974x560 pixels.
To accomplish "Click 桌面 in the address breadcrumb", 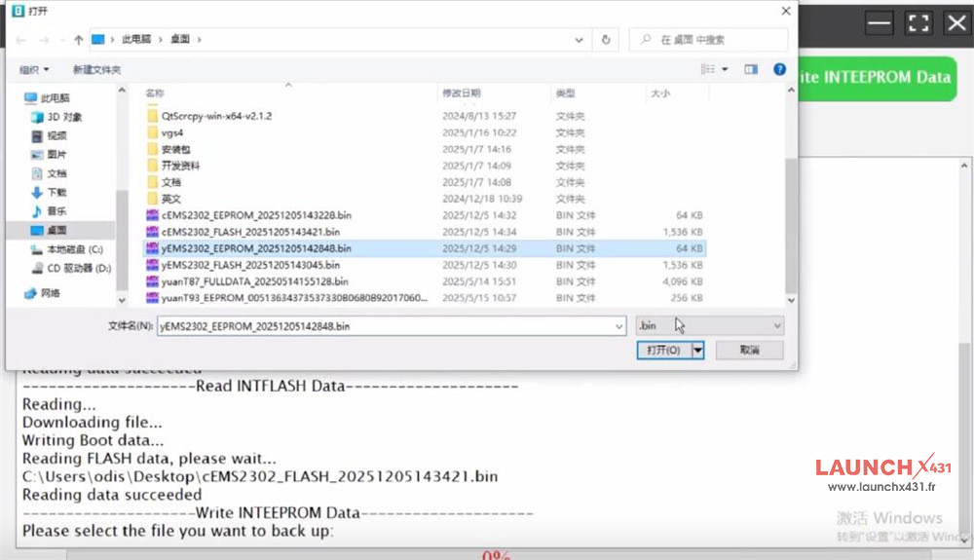I will pos(180,39).
